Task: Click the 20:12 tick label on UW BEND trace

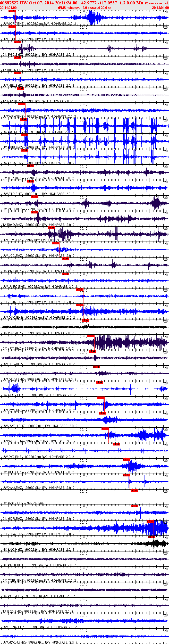Action: coord(83,615)
